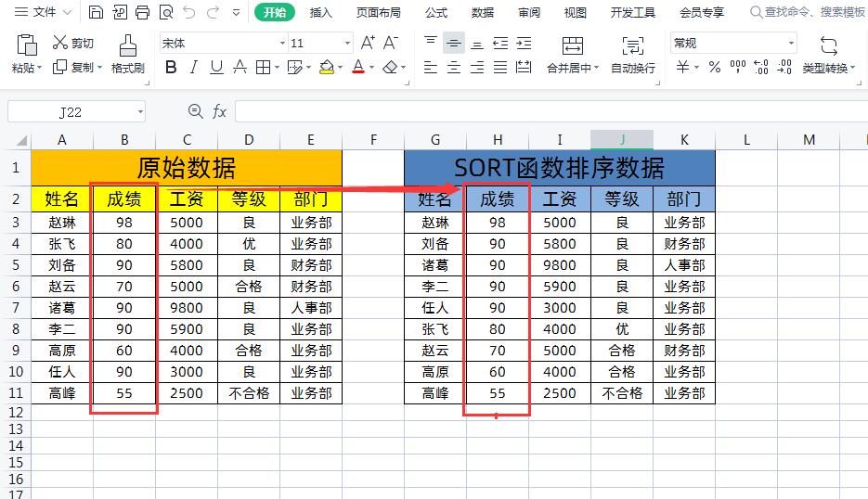Expand the Name Box dropdown arrow
The width and height of the screenshot is (868, 499).
(140, 112)
